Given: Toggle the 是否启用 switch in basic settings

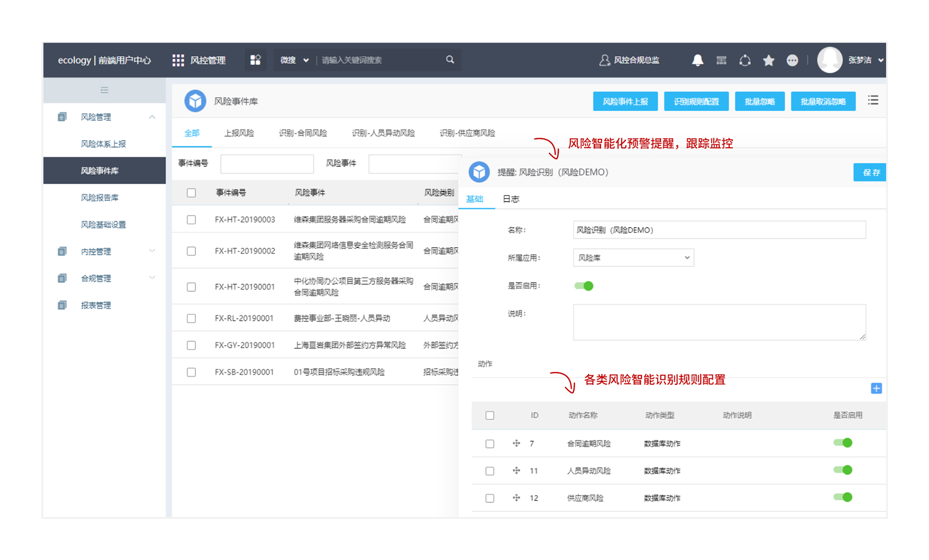Looking at the screenshot, I should [x=584, y=286].
